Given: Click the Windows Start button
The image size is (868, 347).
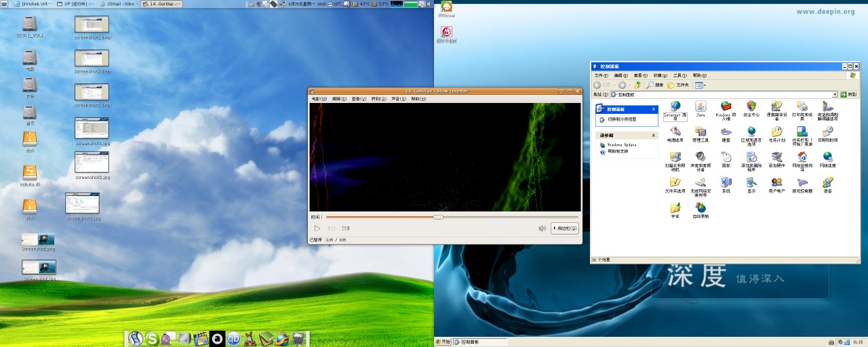Looking at the screenshot, I should coord(443,342).
